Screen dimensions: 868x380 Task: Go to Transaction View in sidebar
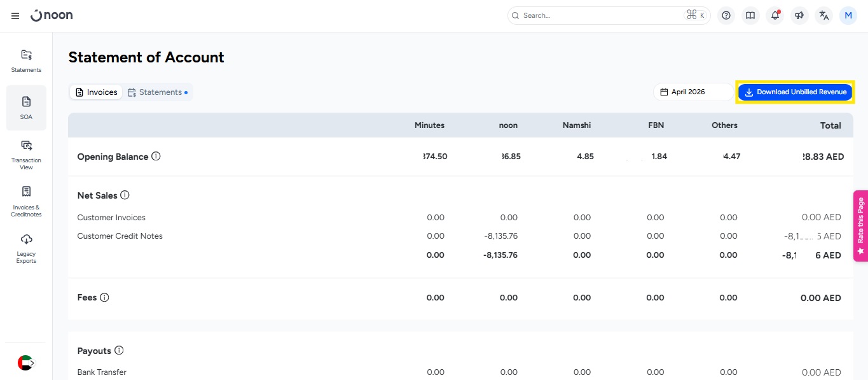(x=26, y=155)
